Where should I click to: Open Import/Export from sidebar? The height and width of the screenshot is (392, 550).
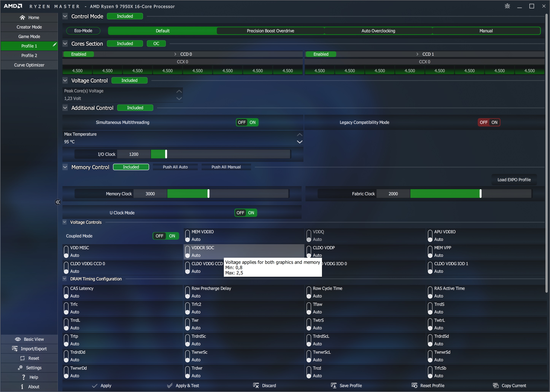29,349
